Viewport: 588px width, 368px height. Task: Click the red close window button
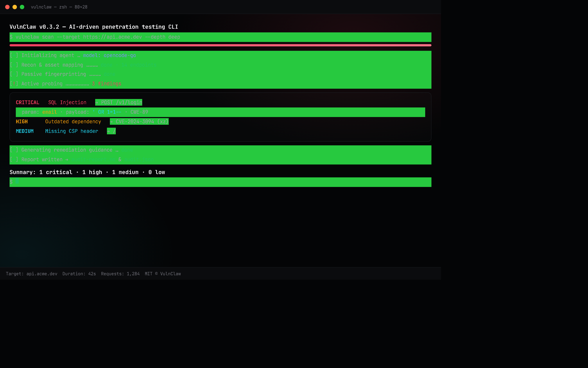pos(7,7)
